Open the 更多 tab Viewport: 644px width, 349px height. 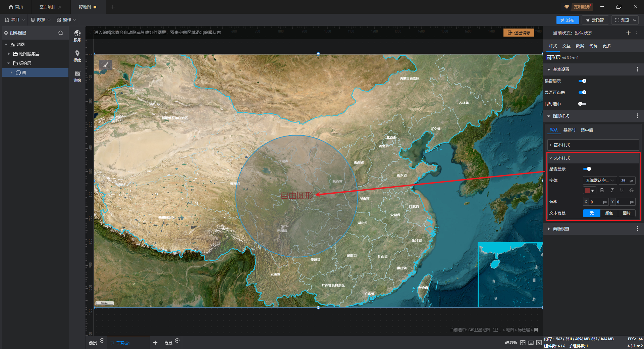click(607, 46)
